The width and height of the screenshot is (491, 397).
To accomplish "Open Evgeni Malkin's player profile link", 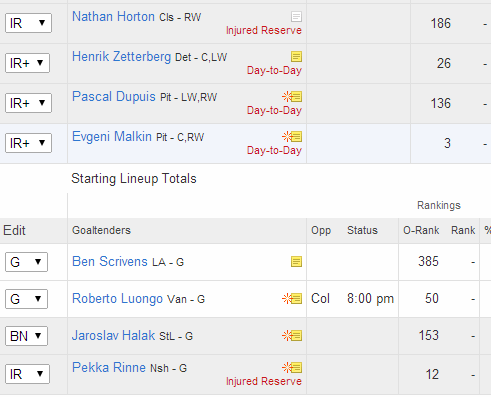I will (112, 137).
